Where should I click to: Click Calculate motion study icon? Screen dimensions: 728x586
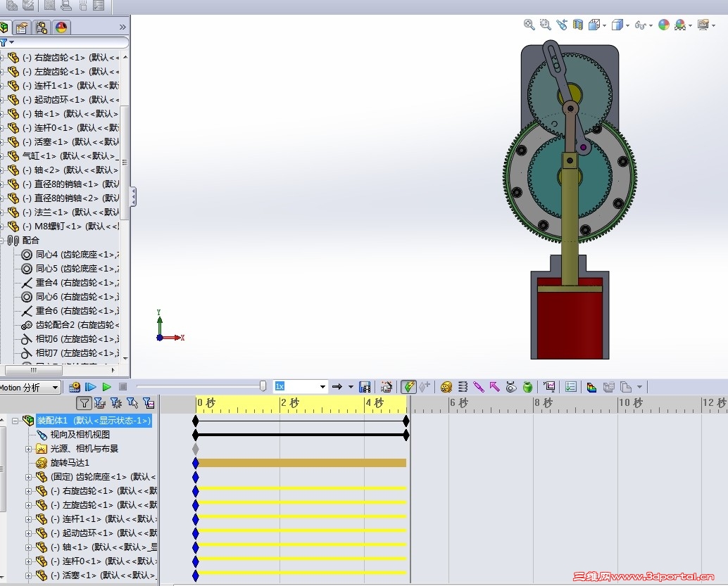click(x=75, y=387)
